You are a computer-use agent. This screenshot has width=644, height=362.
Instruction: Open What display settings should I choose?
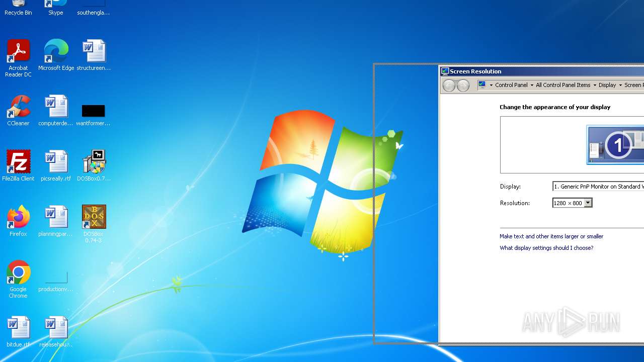[546, 248]
